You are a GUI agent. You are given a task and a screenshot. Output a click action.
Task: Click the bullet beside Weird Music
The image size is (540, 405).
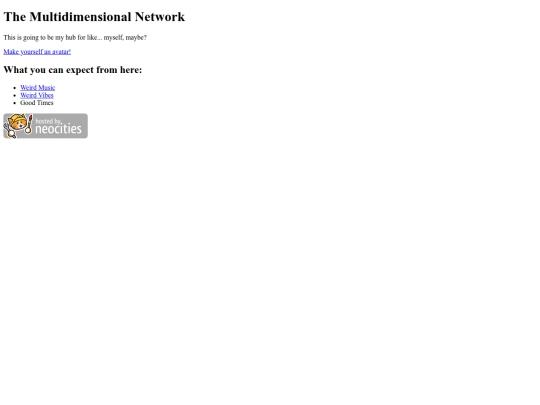point(14,88)
